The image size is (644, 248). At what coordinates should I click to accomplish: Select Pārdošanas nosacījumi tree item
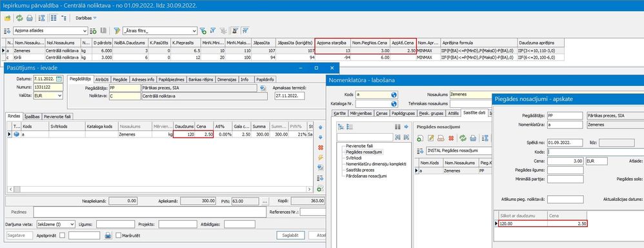[367, 176]
